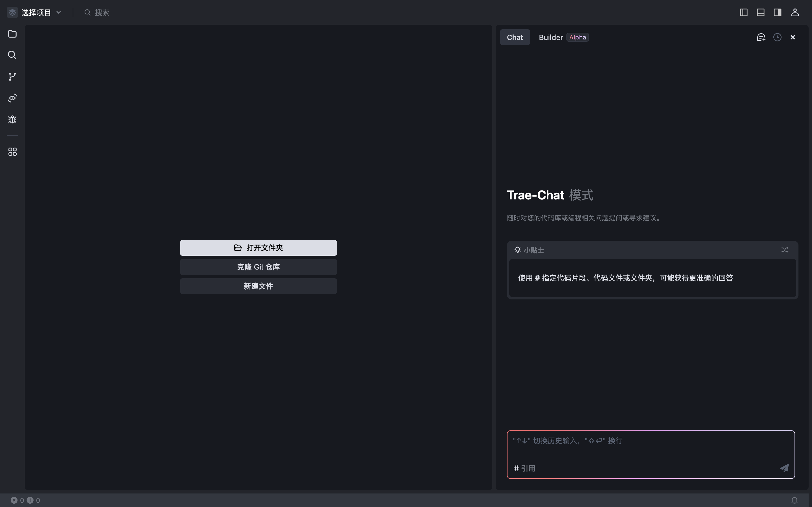Open the Extensions grid icon
This screenshot has height=507, width=812.
(12, 152)
